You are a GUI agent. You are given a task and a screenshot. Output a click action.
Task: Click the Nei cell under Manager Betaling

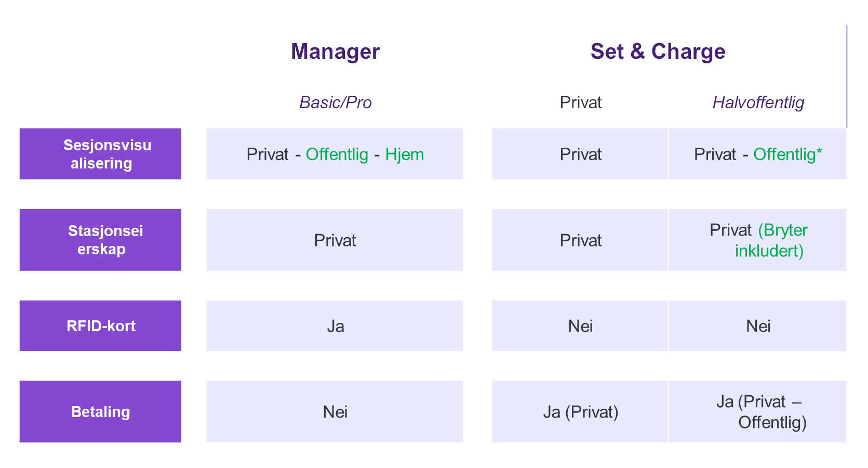point(335,411)
